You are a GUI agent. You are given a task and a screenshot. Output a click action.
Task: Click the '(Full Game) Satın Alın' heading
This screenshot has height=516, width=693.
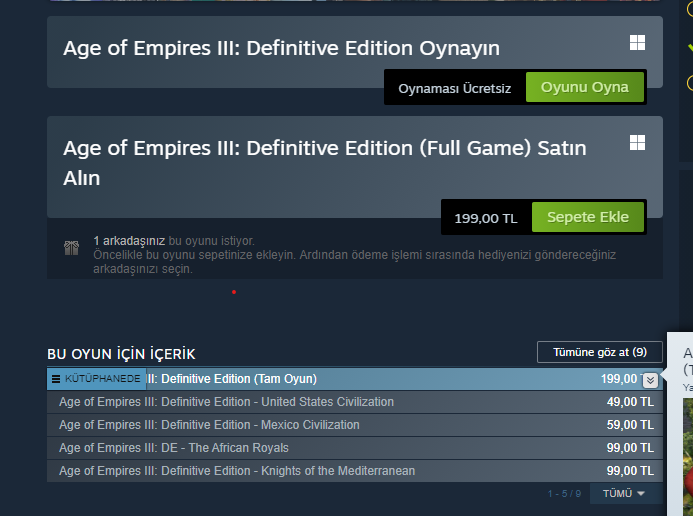point(325,163)
